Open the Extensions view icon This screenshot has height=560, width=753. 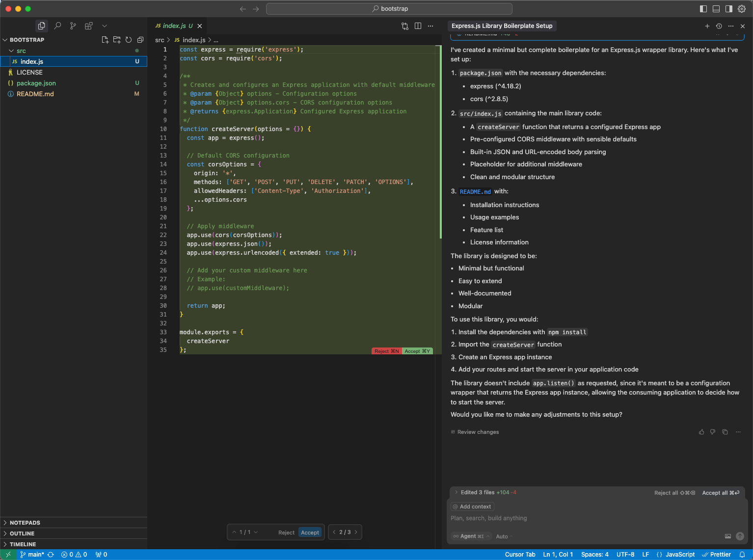89,26
